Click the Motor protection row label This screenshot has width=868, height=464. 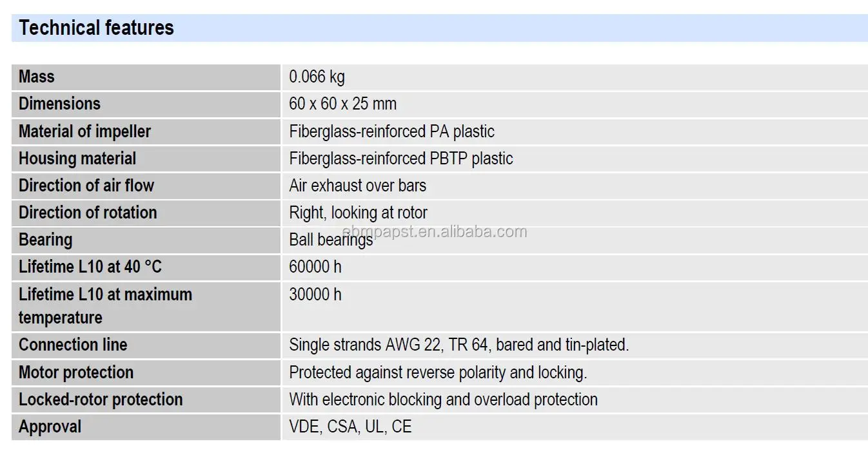pyautogui.click(x=76, y=372)
